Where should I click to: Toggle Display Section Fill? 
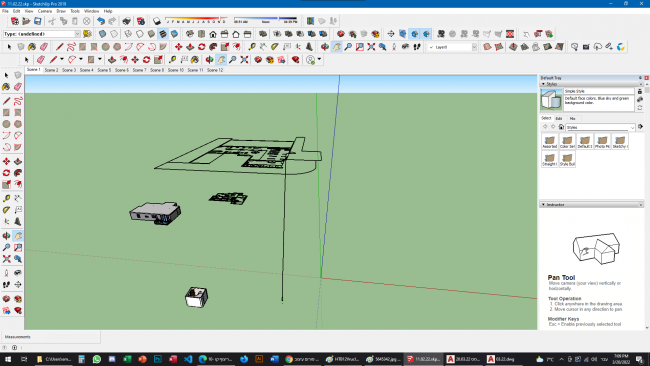pos(426,34)
